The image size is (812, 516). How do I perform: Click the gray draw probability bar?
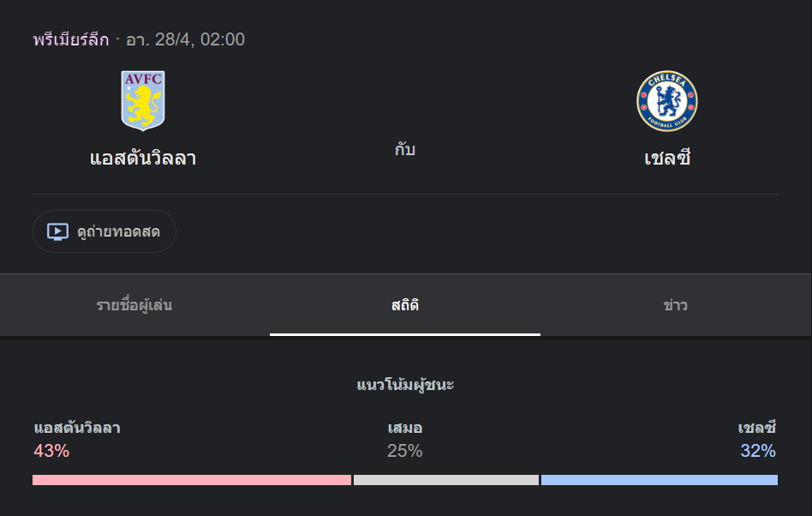coord(445,480)
